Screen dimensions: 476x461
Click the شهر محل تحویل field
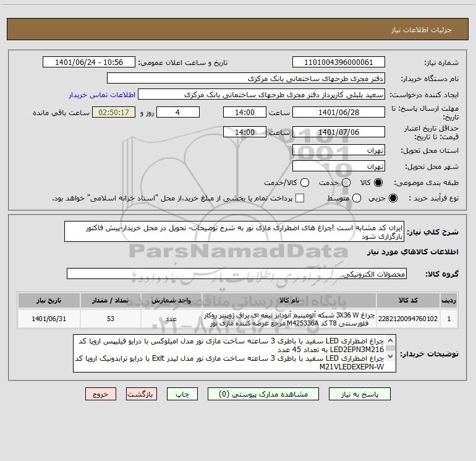(339, 166)
